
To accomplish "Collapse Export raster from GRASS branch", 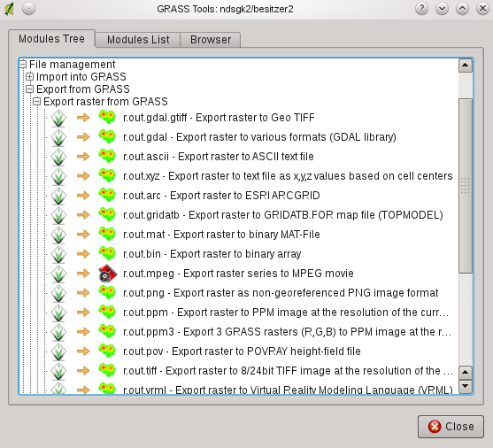I will (37, 102).
